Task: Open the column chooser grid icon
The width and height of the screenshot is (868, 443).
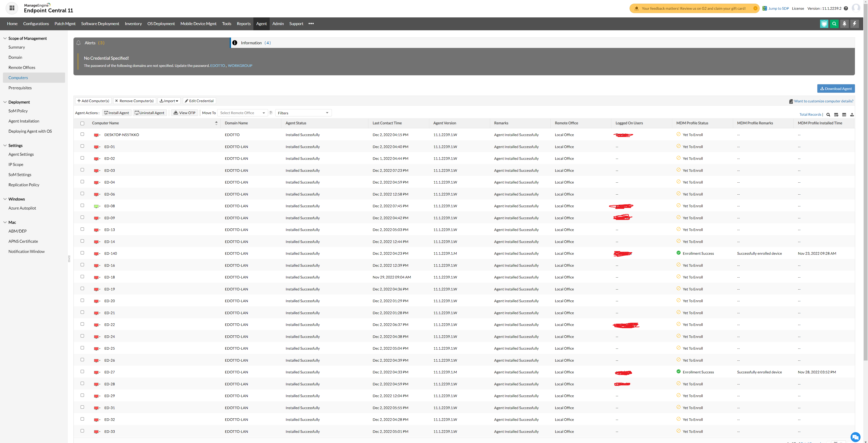Action: point(844,115)
